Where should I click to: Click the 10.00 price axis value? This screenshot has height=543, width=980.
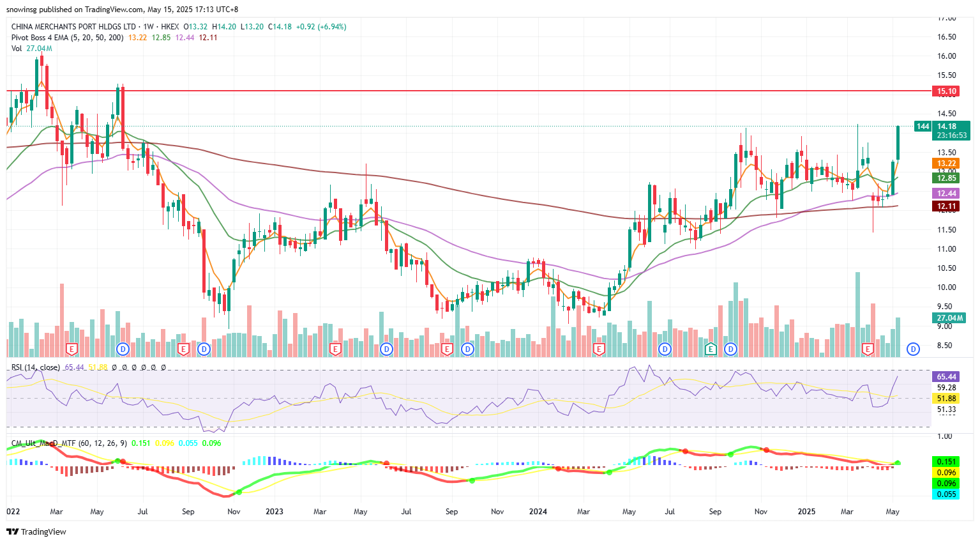tap(946, 287)
